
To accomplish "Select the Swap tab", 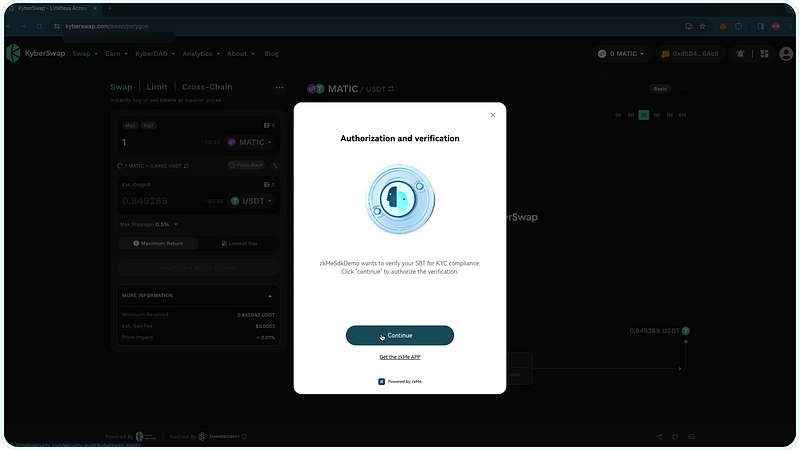I will [121, 87].
